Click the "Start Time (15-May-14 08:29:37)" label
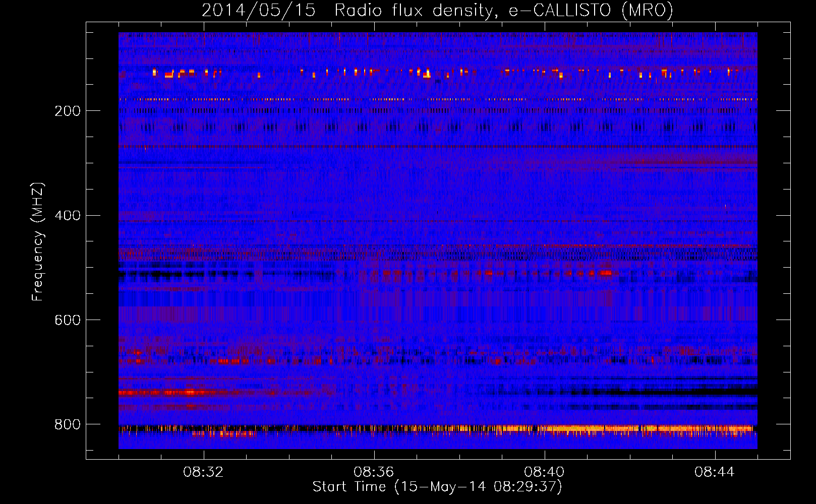Screen dimensions: 816x504 coord(437,487)
